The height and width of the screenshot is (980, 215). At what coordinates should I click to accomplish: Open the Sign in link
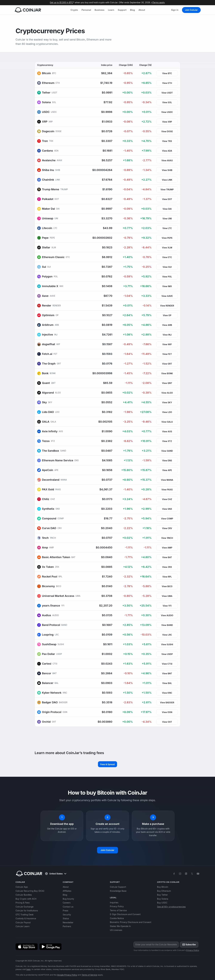[175, 10]
